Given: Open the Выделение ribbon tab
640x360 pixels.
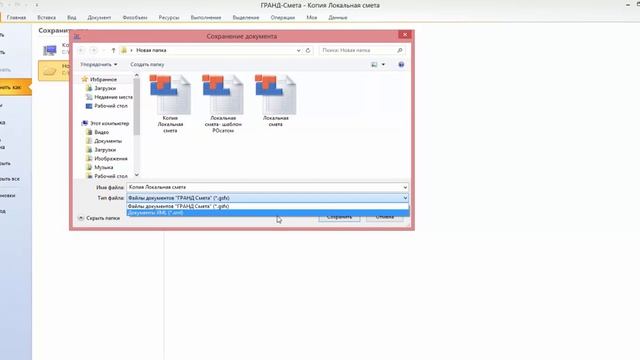Looking at the screenshot, I should (x=246, y=18).
